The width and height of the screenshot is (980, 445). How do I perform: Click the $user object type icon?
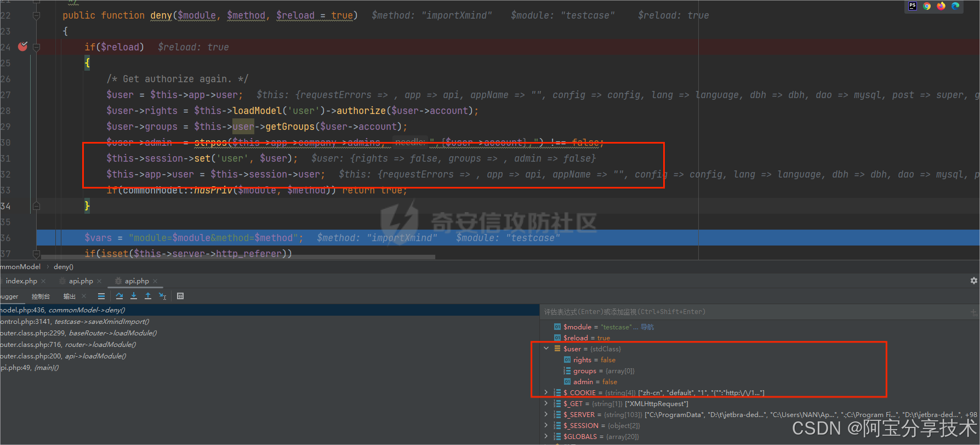[x=557, y=349]
